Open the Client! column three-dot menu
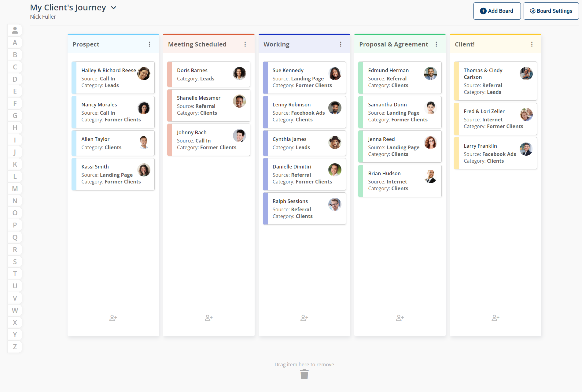The image size is (582, 392). pos(532,44)
